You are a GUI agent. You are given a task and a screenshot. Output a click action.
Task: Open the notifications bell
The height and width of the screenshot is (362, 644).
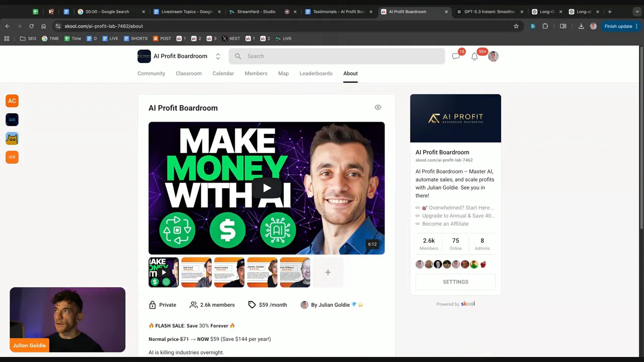coord(474,56)
